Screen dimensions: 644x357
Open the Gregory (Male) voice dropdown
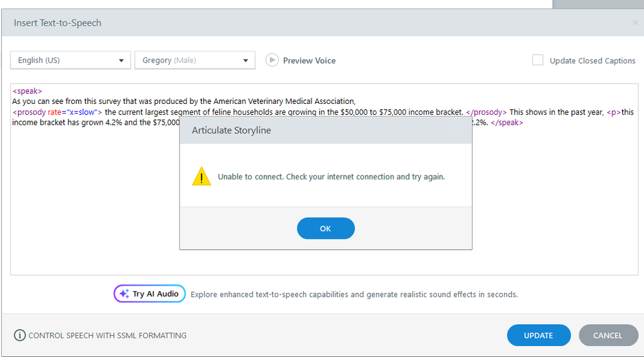[x=195, y=60]
